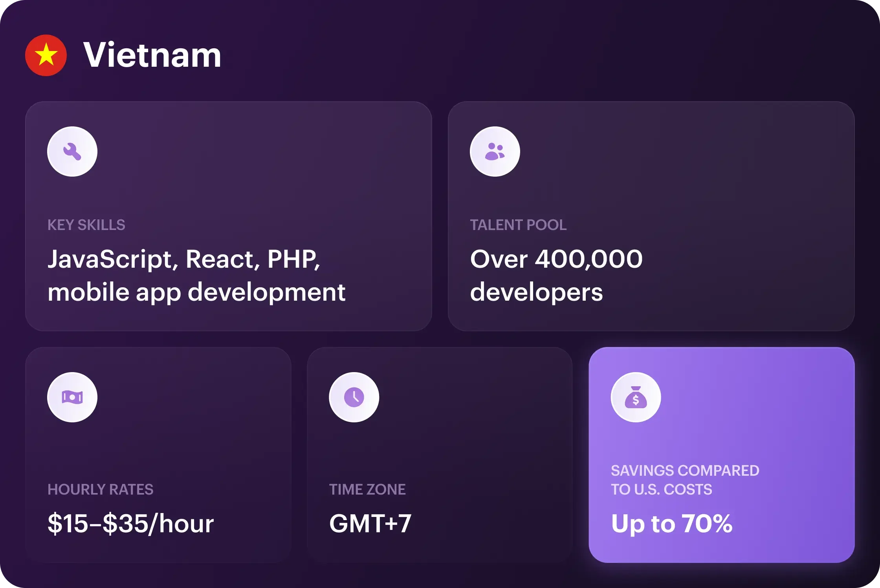The height and width of the screenshot is (588, 880).
Task: Click the mobile app development text
Action: coord(196,293)
